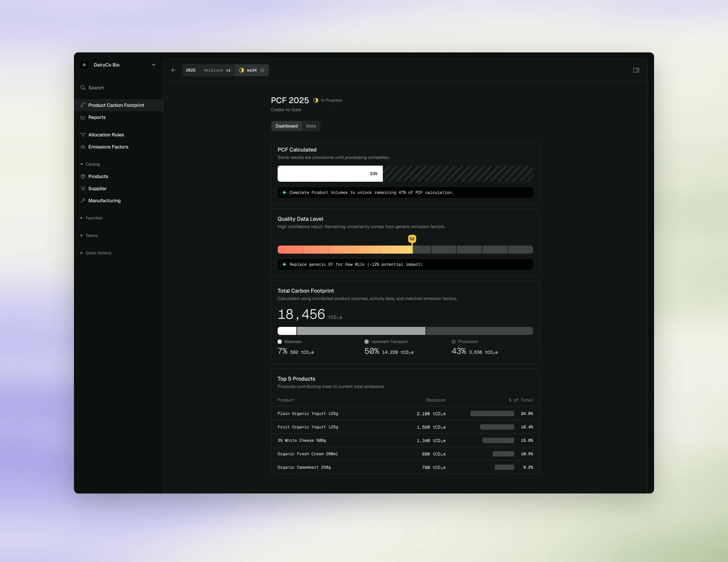The width and height of the screenshot is (728, 562).
Task: Click Replace generic EF for Raw Milk suggestion
Action: pos(405,264)
